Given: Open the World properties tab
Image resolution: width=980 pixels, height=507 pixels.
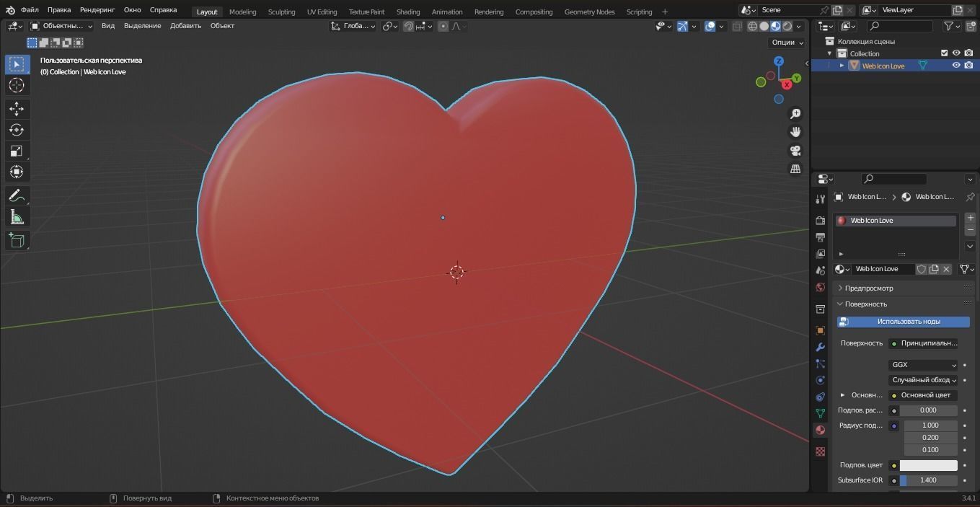Looking at the screenshot, I should (820, 287).
